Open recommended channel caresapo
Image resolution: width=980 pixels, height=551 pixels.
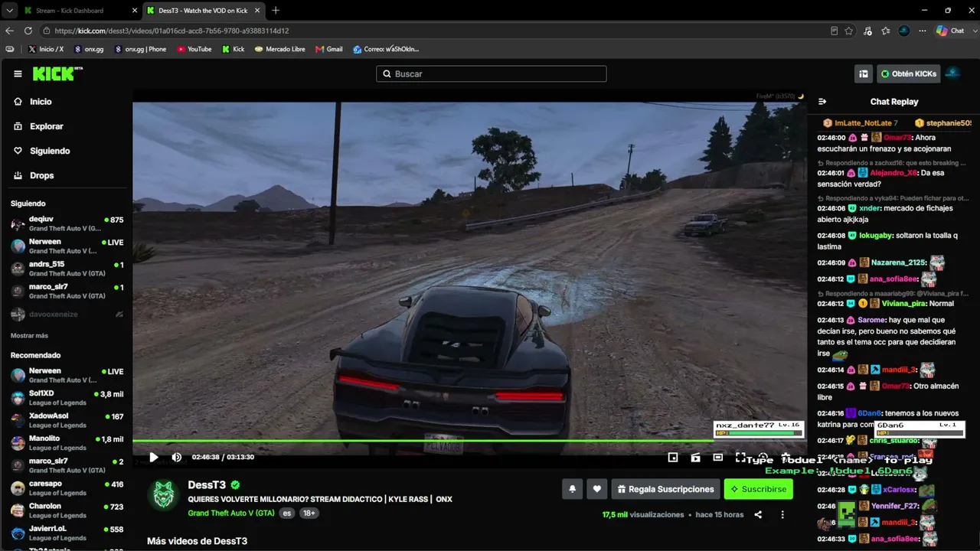67,487
